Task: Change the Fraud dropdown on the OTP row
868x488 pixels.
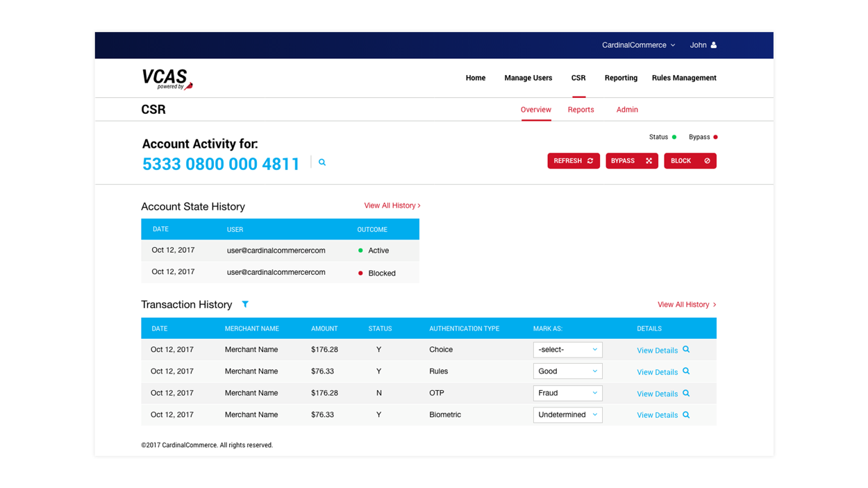Action: 567,393
